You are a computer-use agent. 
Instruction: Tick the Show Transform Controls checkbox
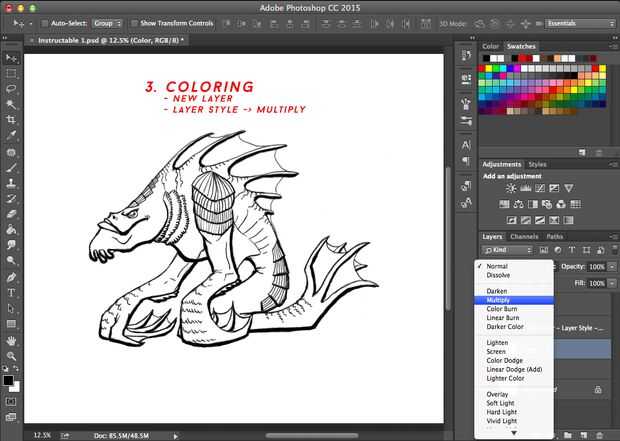click(x=135, y=22)
